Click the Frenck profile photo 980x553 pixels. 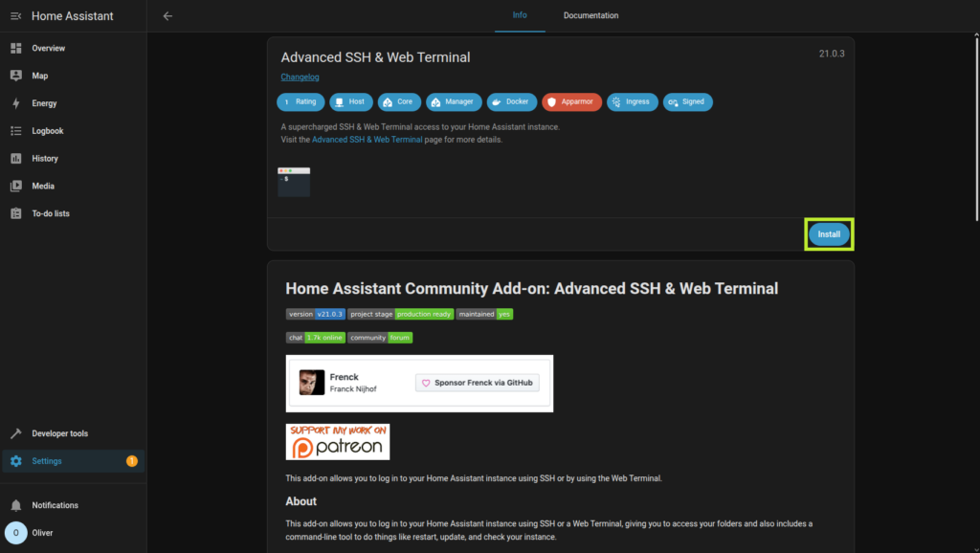pyautogui.click(x=312, y=383)
